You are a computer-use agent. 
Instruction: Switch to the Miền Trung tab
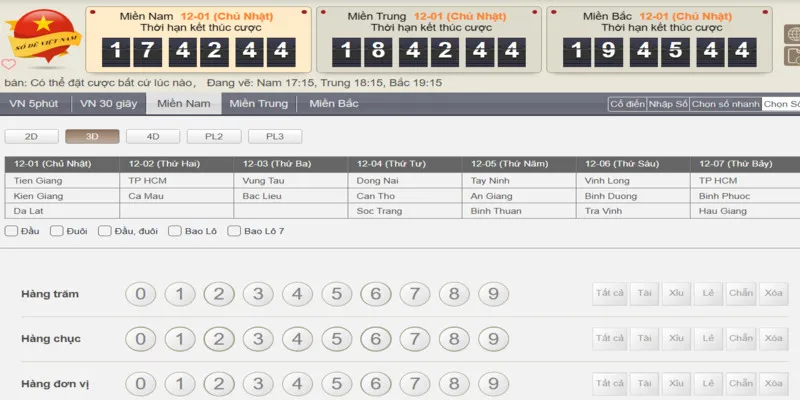pyautogui.click(x=259, y=104)
